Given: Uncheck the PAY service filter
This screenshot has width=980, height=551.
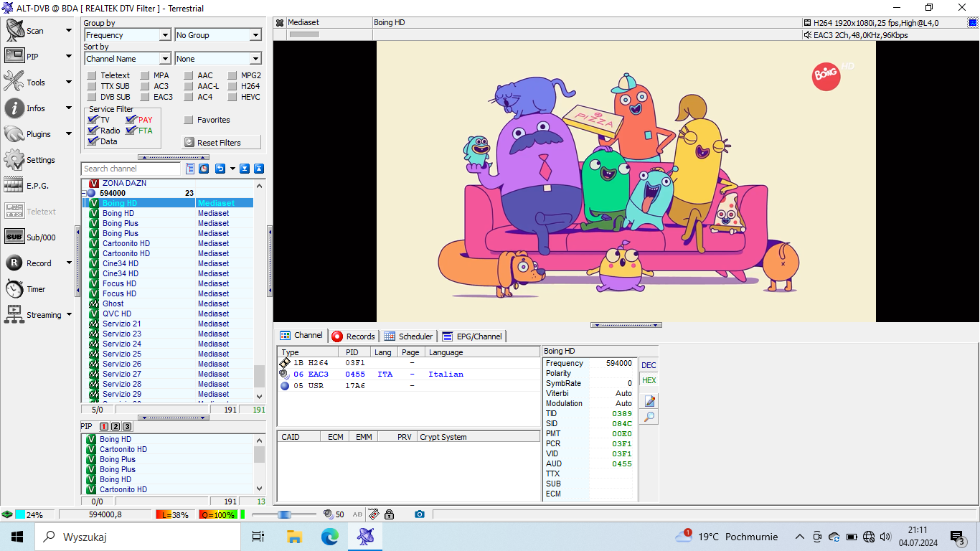Looking at the screenshot, I should (131, 120).
